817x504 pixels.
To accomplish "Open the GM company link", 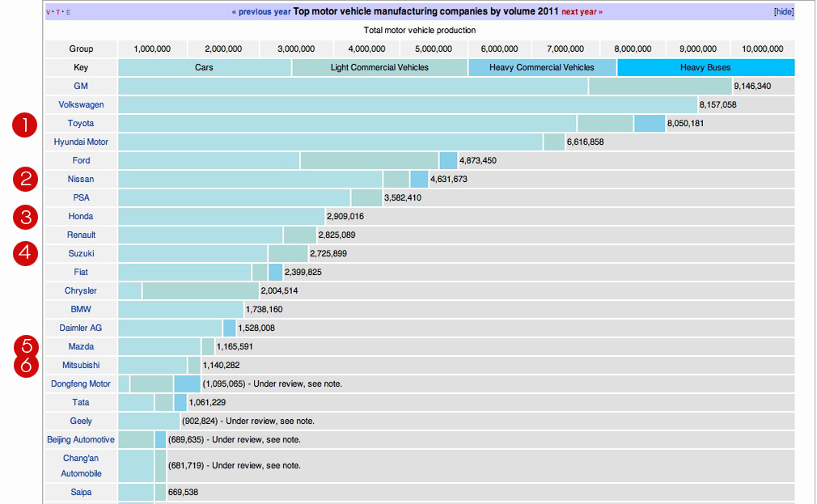I will [81, 86].
